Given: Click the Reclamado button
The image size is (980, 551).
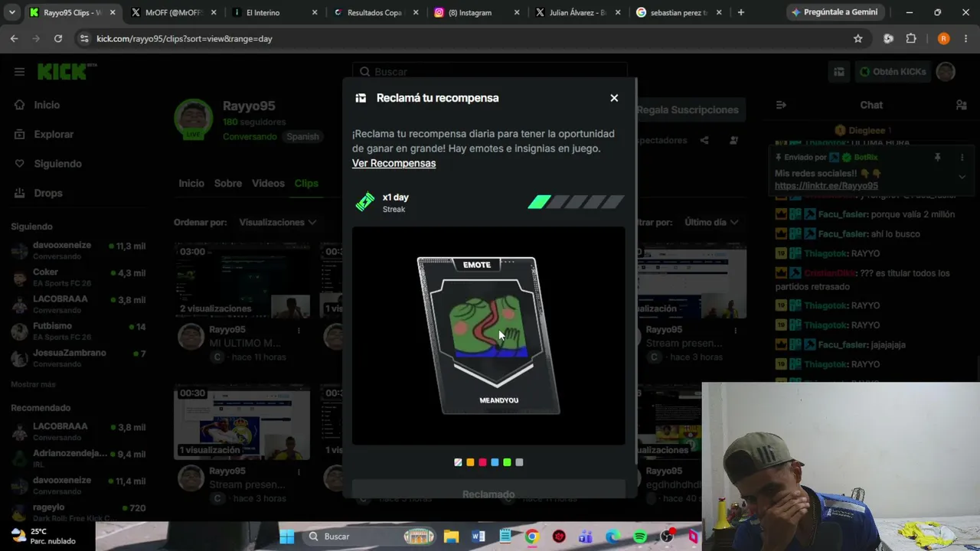Looking at the screenshot, I should click(x=488, y=490).
